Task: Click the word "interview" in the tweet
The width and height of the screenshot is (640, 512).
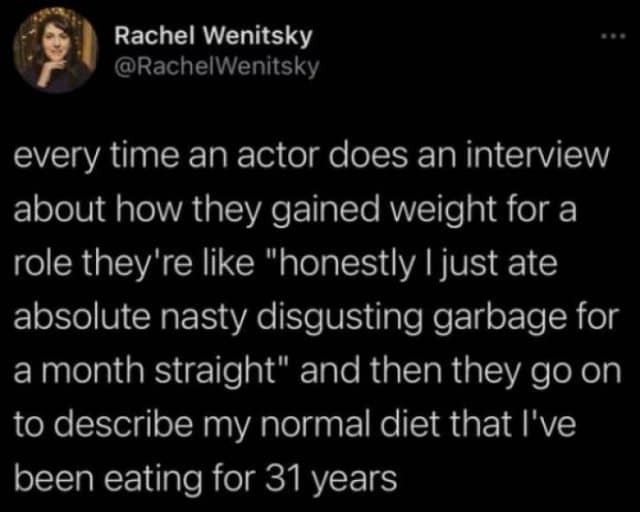Action: [x=539, y=158]
